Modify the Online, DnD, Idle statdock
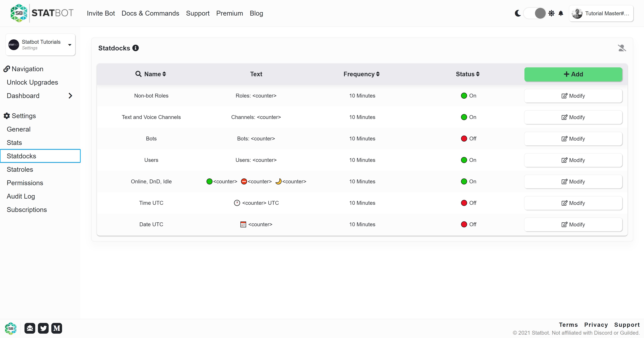The image size is (644, 338). click(x=573, y=182)
